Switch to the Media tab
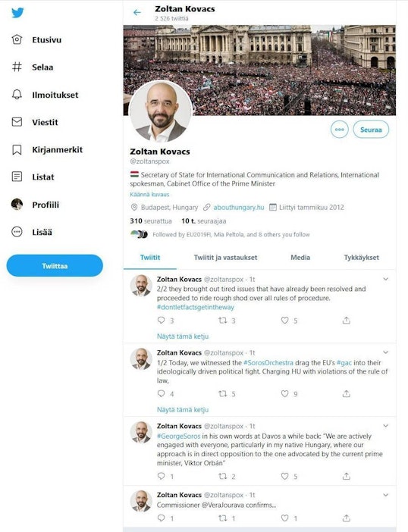Image resolution: width=408 pixels, height=532 pixels. point(300,258)
